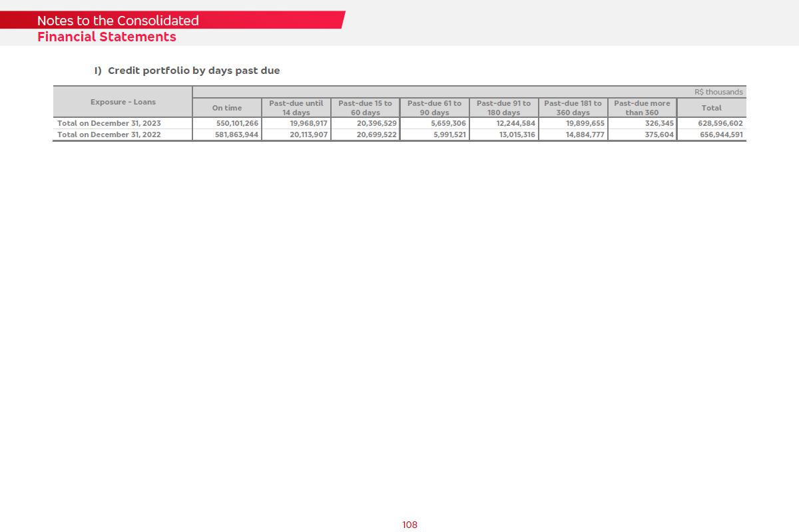
Task: Click the 'Notes to the Consolidated' header title
Action: click(x=118, y=21)
